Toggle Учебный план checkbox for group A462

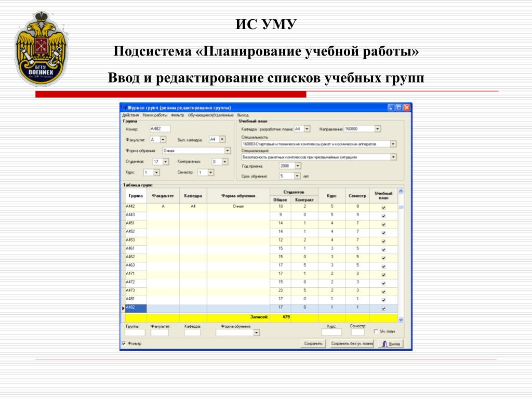click(x=384, y=258)
